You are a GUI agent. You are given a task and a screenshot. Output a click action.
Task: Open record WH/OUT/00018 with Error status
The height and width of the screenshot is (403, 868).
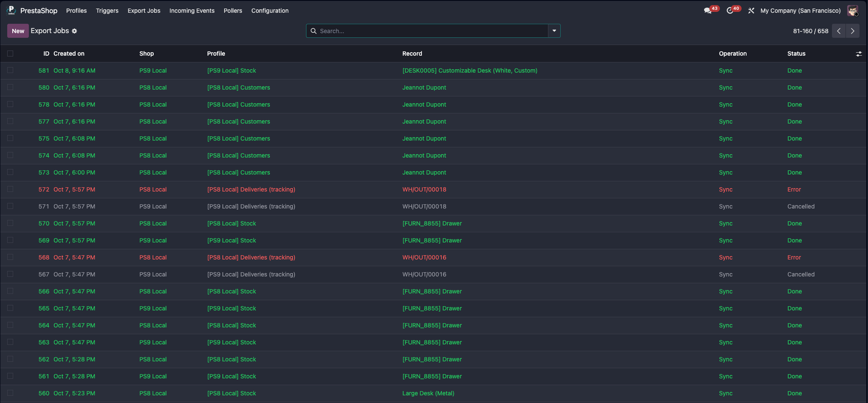(x=424, y=190)
